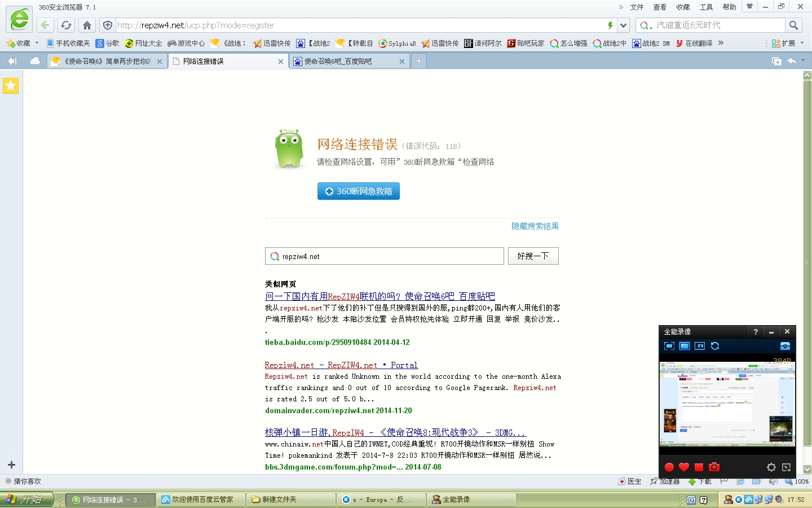
Task: Collapse the sidebar with the left arrow icon
Action: [x=12, y=61]
